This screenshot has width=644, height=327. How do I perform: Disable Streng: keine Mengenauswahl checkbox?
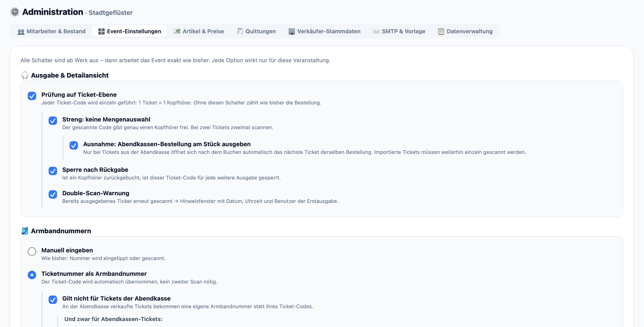(x=53, y=120)
